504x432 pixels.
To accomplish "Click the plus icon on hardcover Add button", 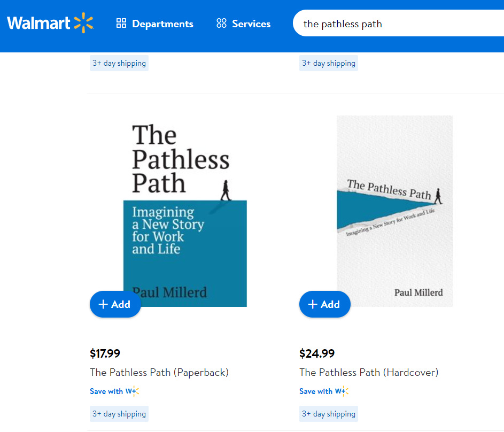I will [x=313, y=304].
